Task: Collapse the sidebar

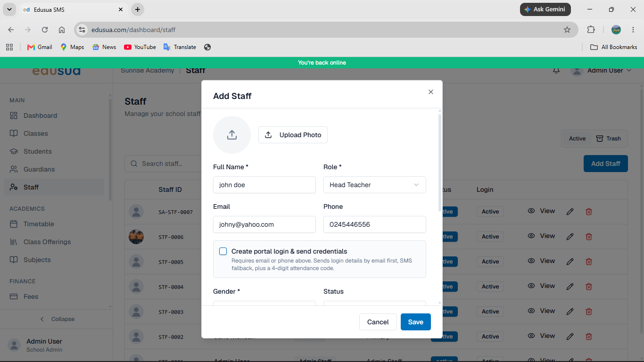Action: (x=57, y=319)
